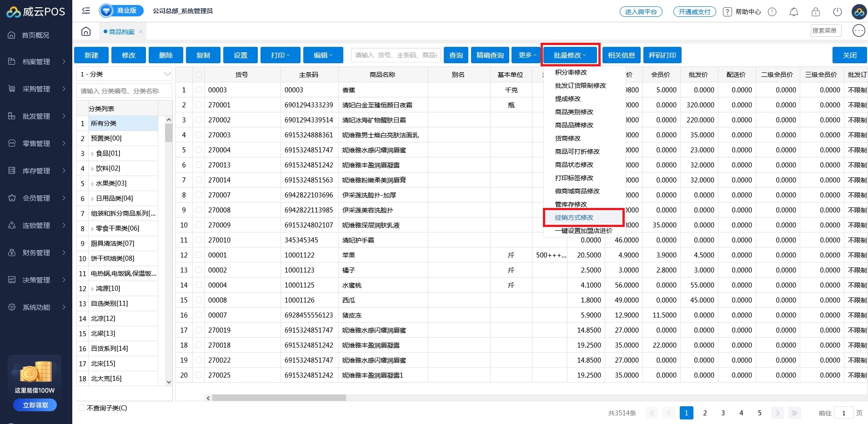Click the 新建 button
This screenshot has height=424, width=868.
point(91,55)
